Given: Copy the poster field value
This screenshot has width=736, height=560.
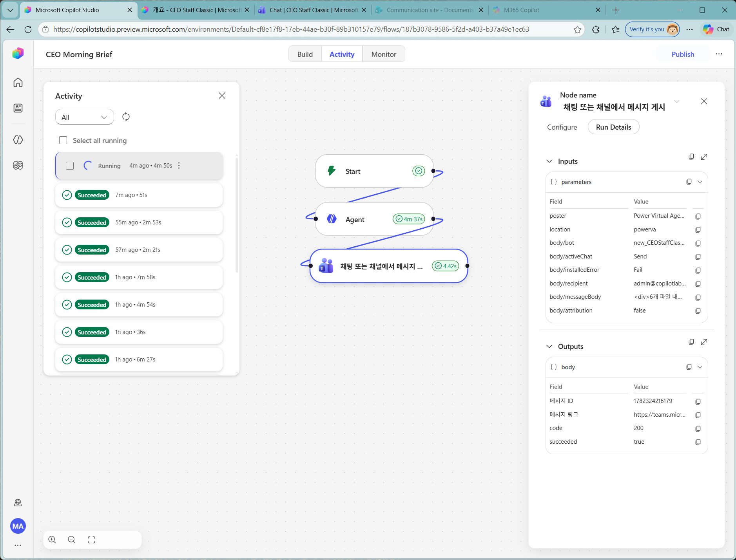Looking at the screenshot, I should coord(698,216).
